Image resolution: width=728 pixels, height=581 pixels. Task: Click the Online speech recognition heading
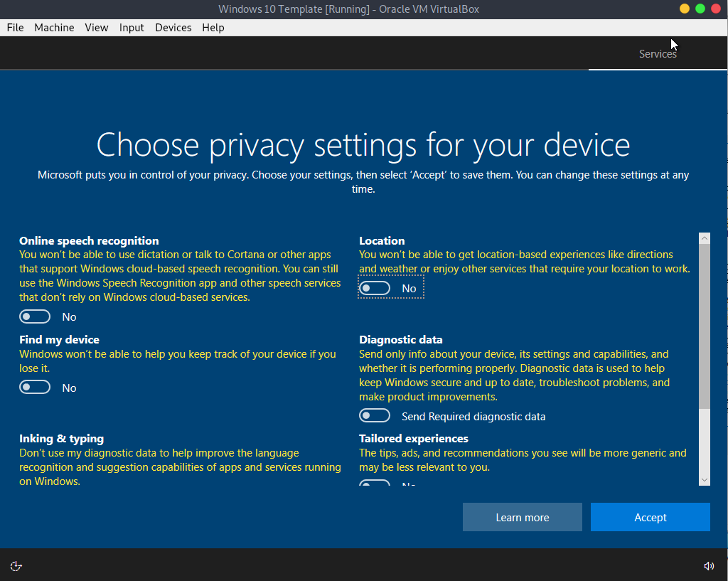point(89,240)
